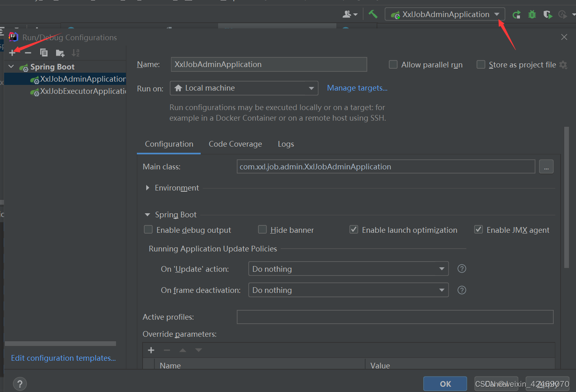The image size is (576, 392).
Task: Click the tree panel horizontal scrollbar
Action: pyautogui.click(x=61, y=344)
